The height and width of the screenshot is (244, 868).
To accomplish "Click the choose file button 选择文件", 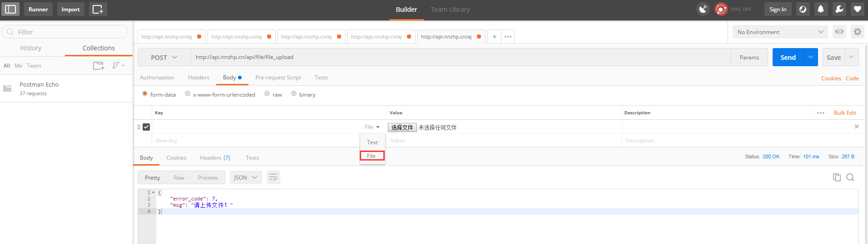I will point(402,127).
